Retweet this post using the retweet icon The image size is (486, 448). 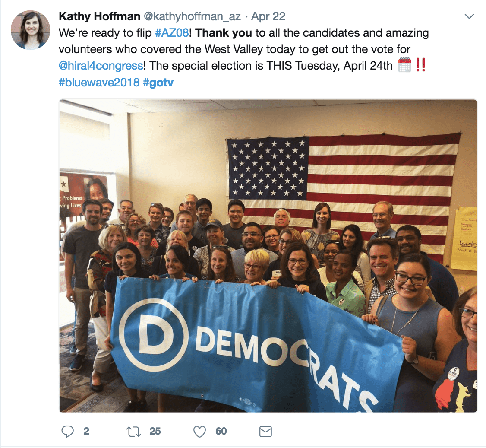pos(134,431)
